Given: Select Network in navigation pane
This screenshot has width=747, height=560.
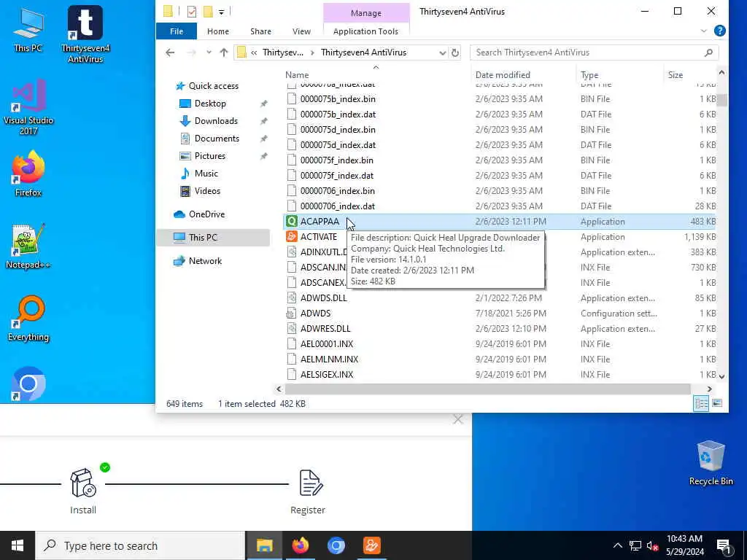Looking at the screenshot, I should 205,261.
